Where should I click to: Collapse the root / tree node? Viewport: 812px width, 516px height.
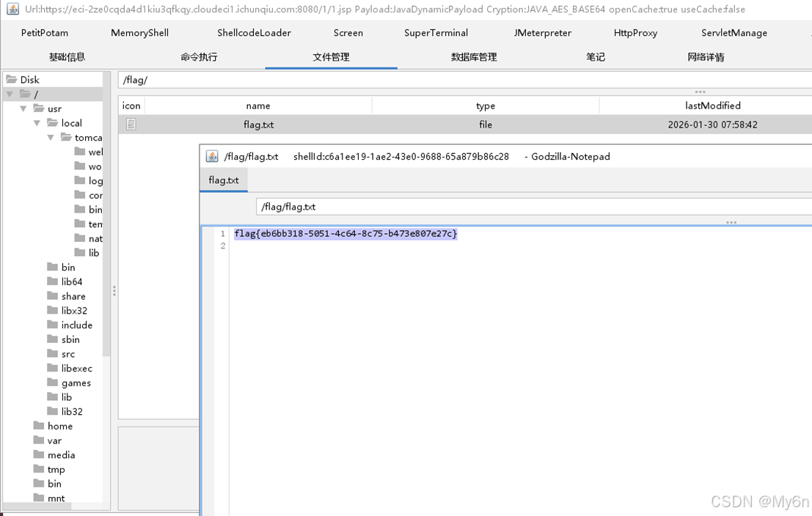point(10,95)
